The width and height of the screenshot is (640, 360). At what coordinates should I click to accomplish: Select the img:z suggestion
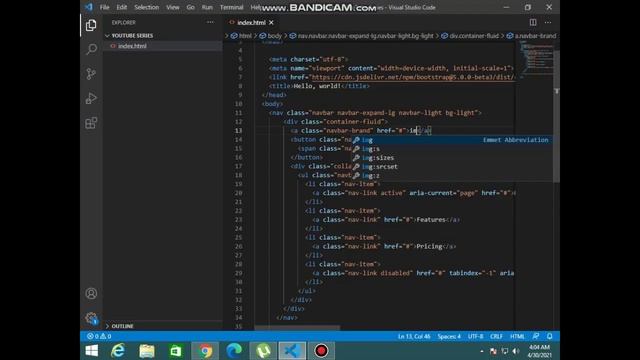(451, 176)
